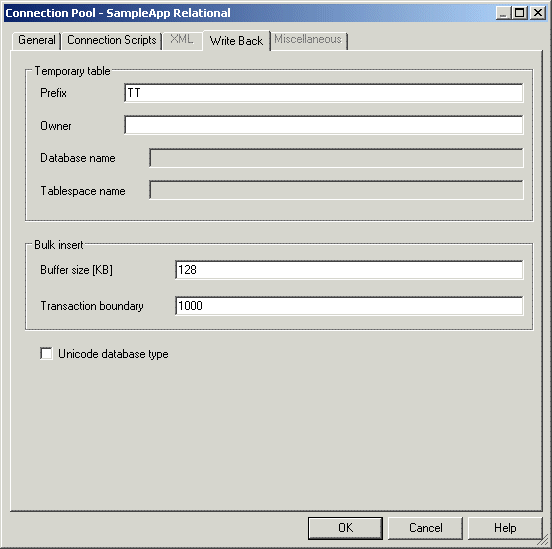This screenshot has height=549, width=552.
Task: Minimize the Connection Pool window
Action: point(503,13)
